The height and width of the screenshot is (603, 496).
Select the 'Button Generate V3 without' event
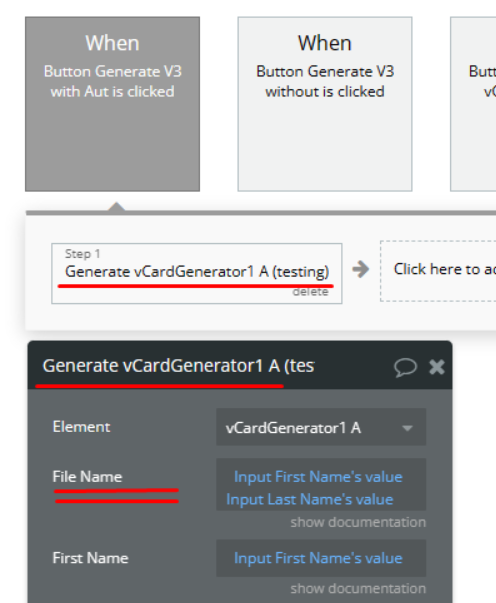pos(325,104)
